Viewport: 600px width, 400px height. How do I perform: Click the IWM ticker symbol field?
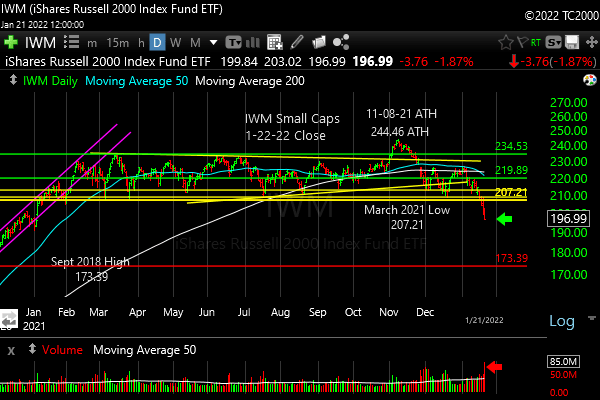click(40, 42)
